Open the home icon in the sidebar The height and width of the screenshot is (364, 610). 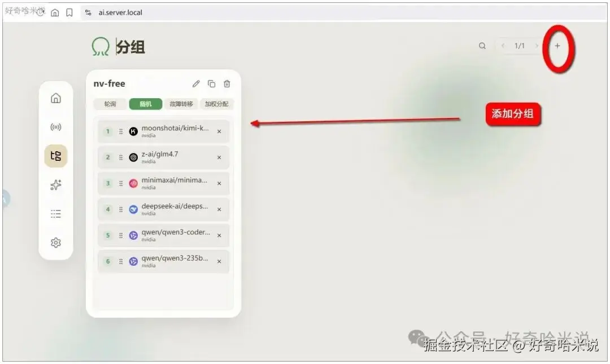[x=55, y=98]
